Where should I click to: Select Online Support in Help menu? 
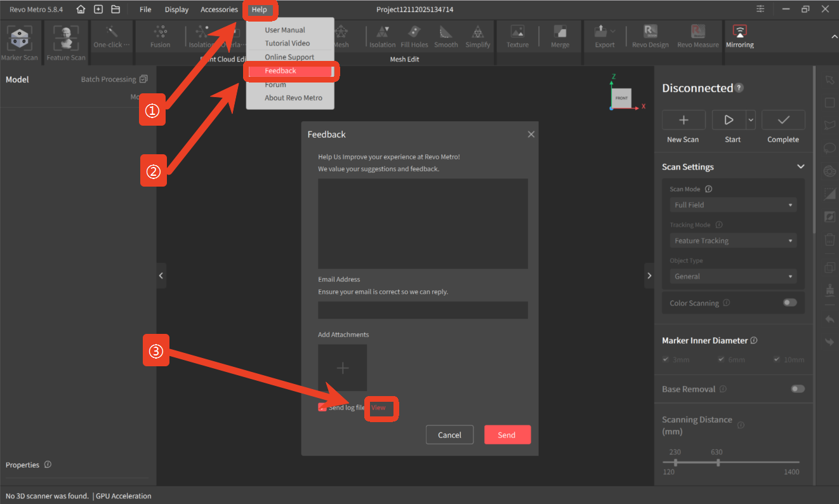pyautogui.click(x=290, y=57)
